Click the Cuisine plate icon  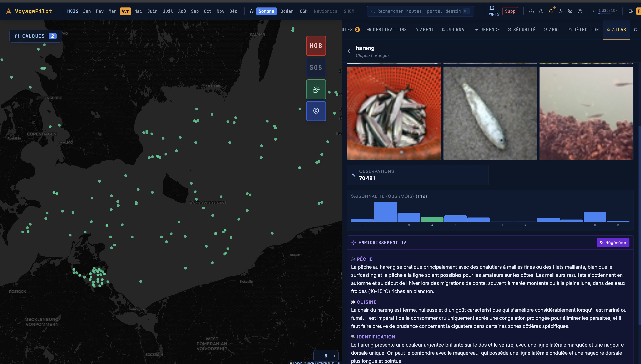tap(353, 302)
